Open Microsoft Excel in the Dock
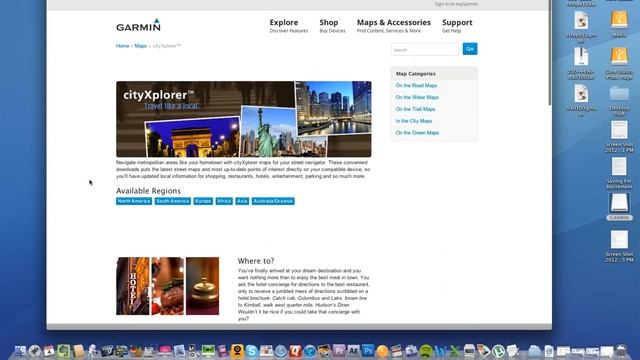This screenshot has width=640, height=360. coord(455,351)
